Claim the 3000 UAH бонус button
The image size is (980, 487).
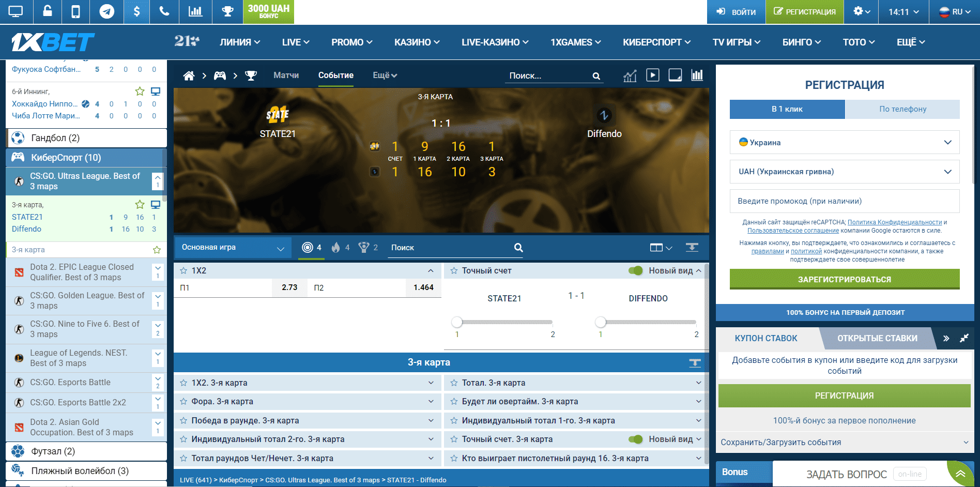coord(268,11)
